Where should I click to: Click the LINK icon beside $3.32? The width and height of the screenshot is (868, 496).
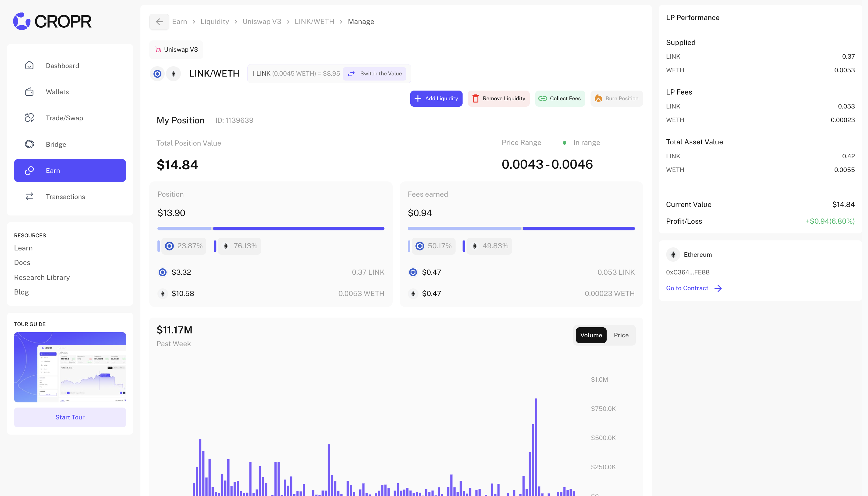163,272
